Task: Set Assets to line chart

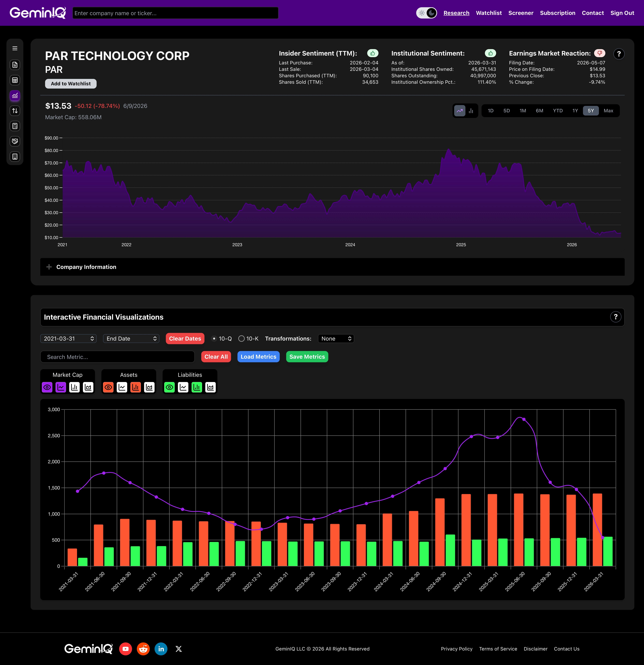Action: 122,387
